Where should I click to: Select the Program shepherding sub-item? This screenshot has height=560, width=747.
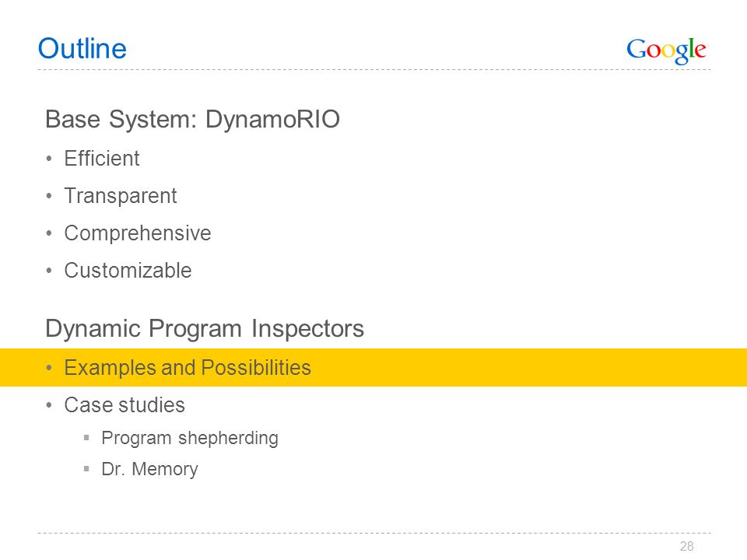point(190,438)
